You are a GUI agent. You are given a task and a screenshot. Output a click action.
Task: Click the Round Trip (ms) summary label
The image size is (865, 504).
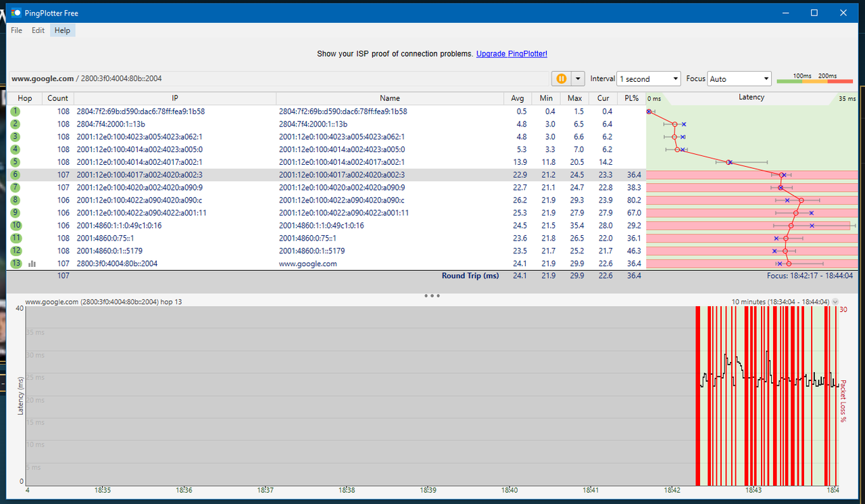click(x=470, y=276)
